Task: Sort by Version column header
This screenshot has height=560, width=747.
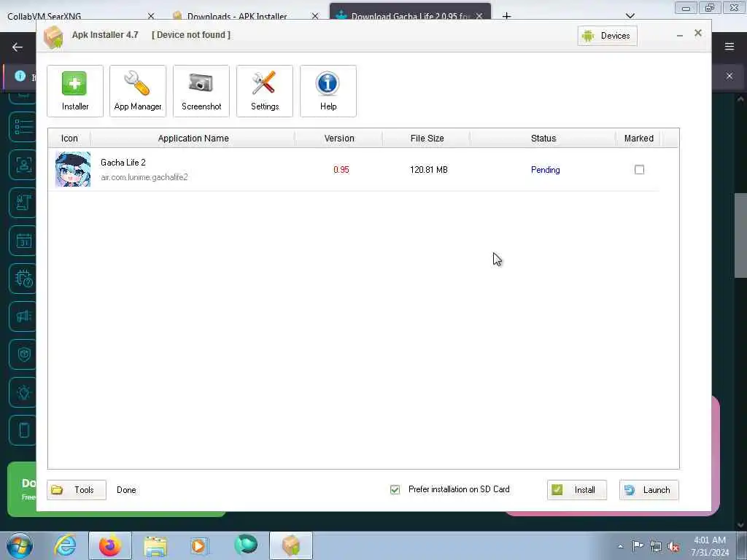Action: coord(338,138)
